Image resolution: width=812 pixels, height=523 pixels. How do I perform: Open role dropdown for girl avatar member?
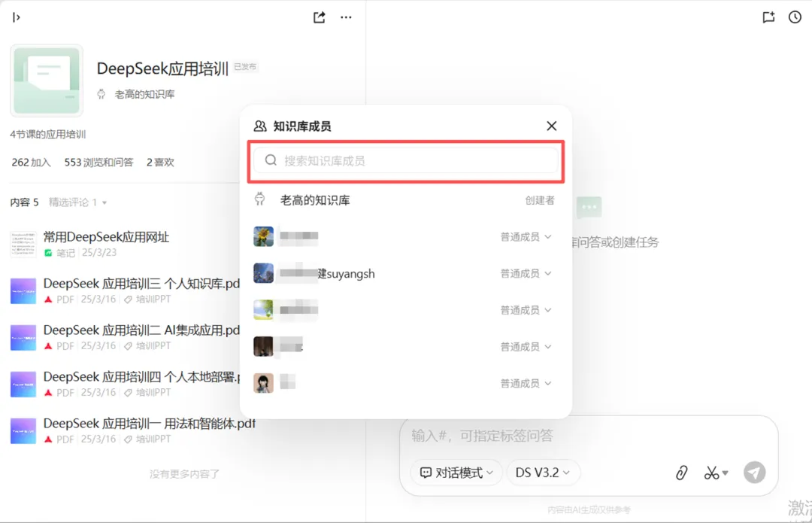point(526,383)
